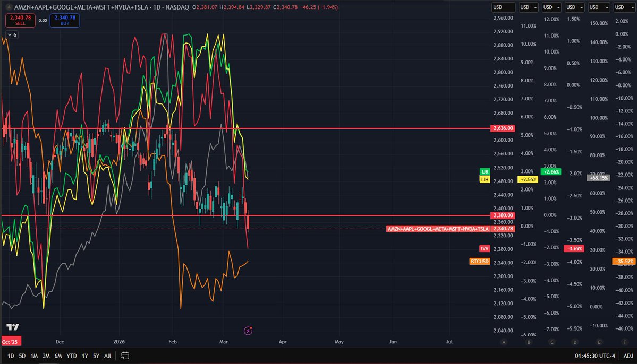Switch to the 6M date range
This screenshot has width=637, height=364.
(x=58, y=356)
